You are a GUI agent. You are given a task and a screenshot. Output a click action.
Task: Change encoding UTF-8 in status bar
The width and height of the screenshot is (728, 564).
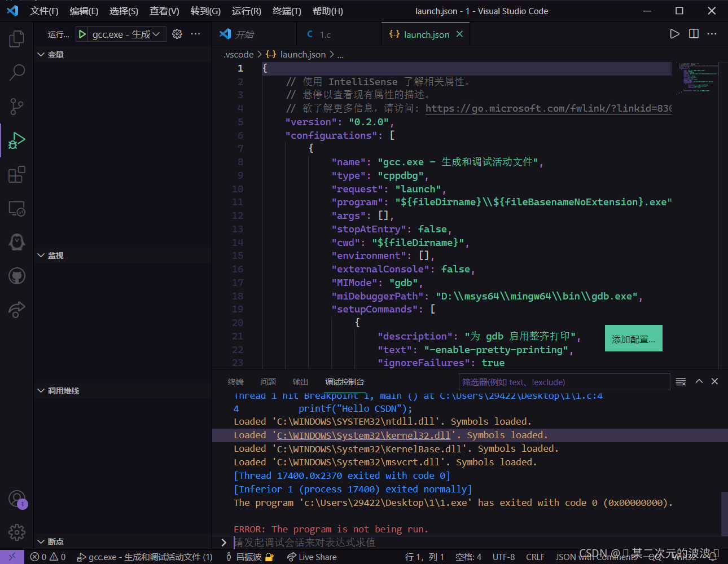point(503,557)
